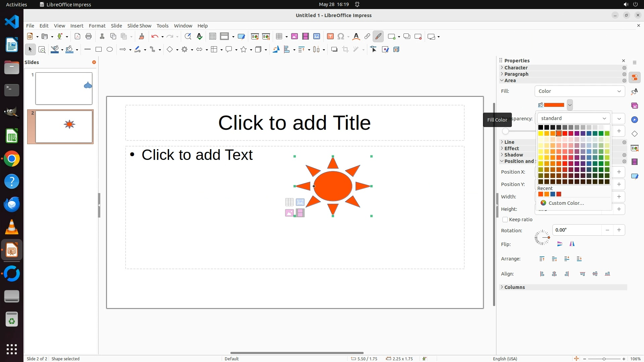Click the Bring to Front arrange icon
The image size is (644, 362).
(x=542, y=259)
